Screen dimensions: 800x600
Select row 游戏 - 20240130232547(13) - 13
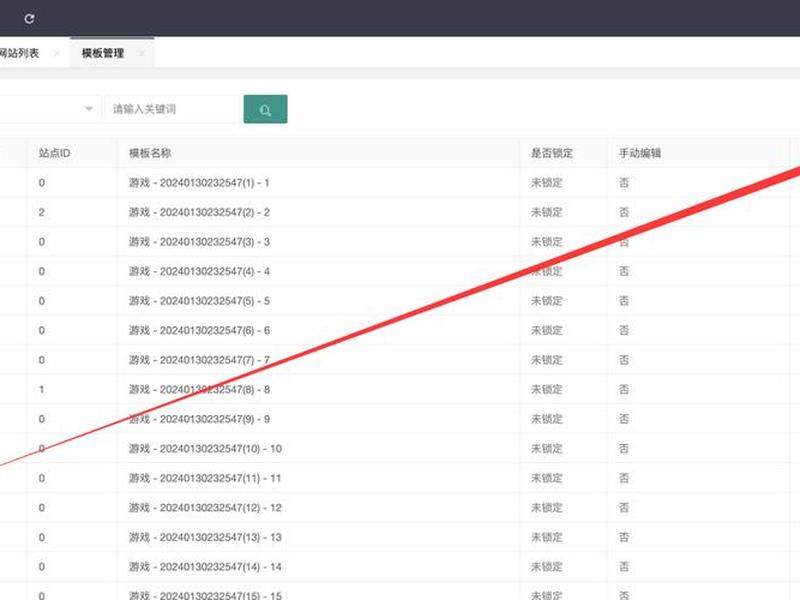click(400, 538)
